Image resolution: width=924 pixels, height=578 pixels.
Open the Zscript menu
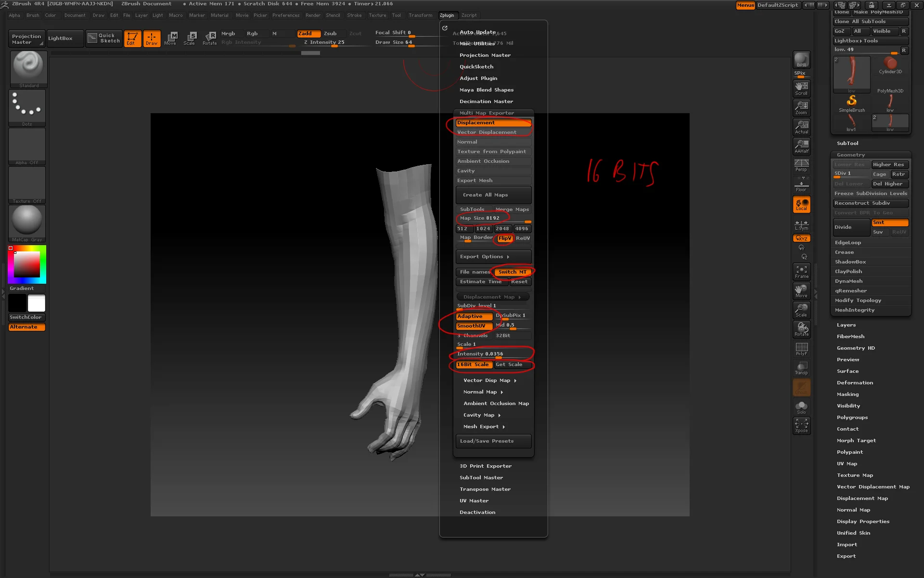click(x=469, y=15)
